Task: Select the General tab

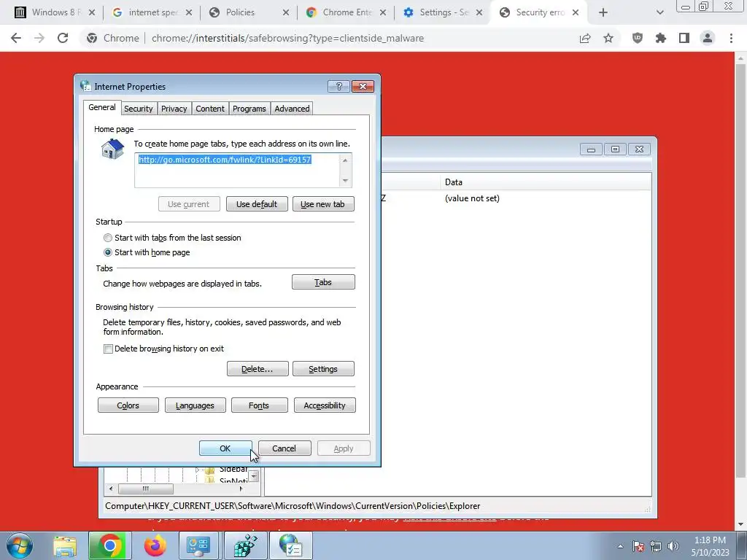Action: coord(102,107)
